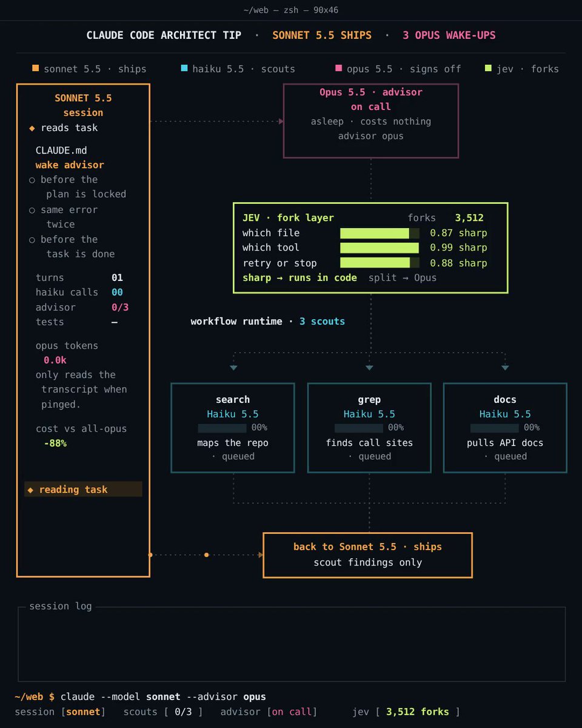Select the "before the plan is locked" circle
The height and width of the screenshot is (728, 582).
click(32, 180)
